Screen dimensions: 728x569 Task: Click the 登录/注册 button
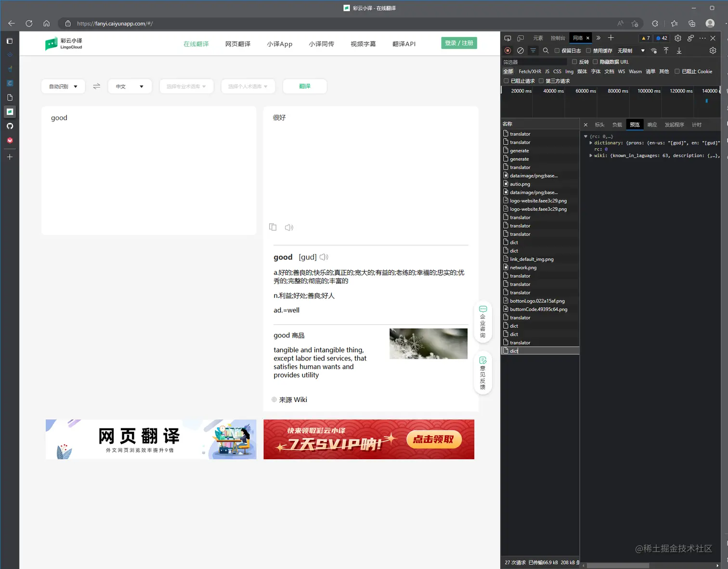[458, 43]
